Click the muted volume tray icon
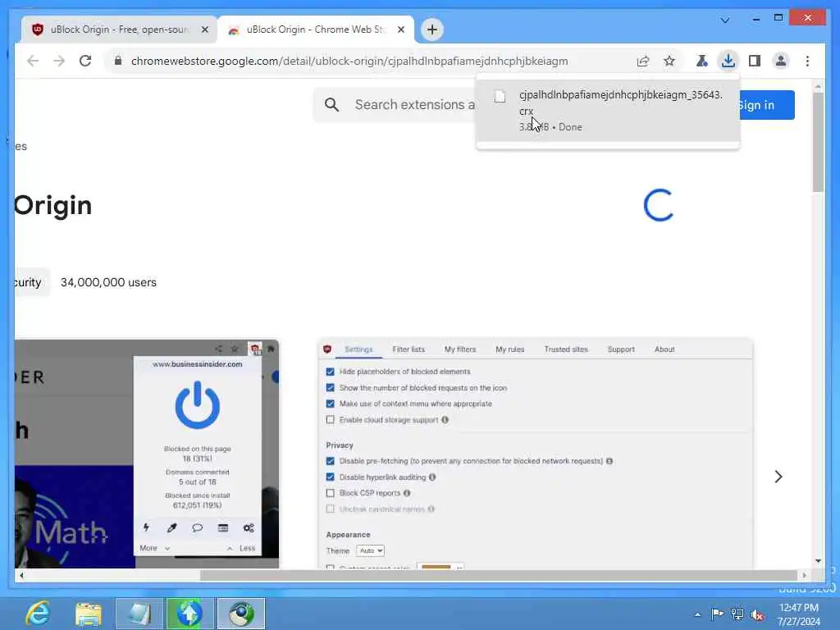 pos(757,614)
